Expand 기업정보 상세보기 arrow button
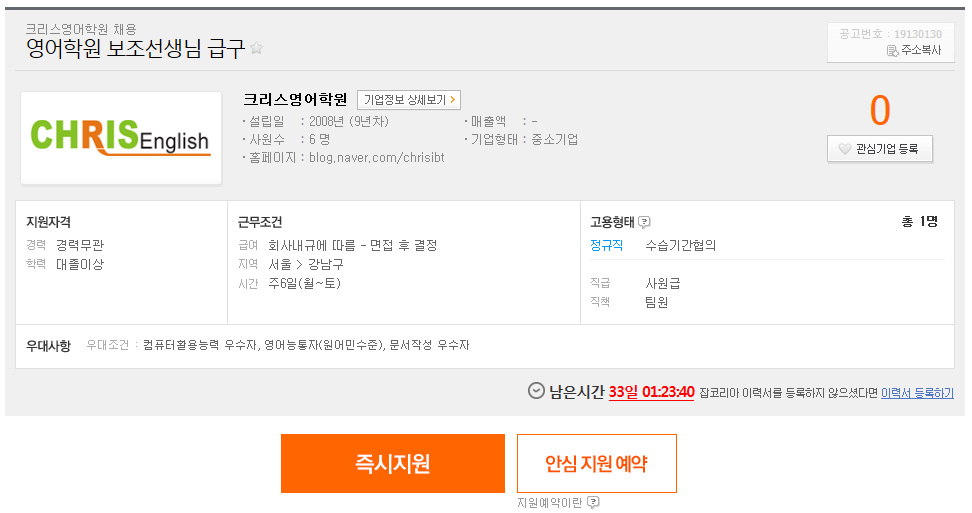 pyautogui.click(x=409, y=100)
